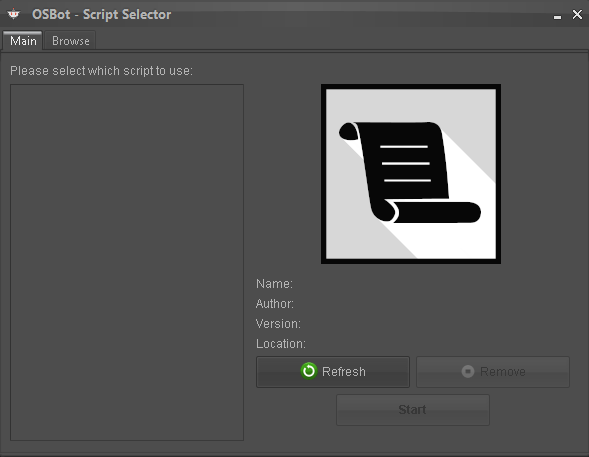Click inside the empty script list box
The width and height of the screenshot is (589, 457).
click(x=127, y=262)
